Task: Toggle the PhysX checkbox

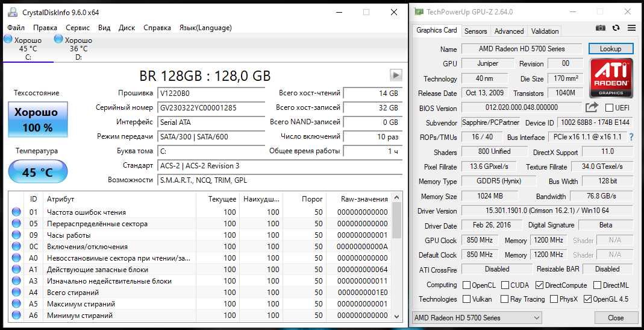Action: 554,299
